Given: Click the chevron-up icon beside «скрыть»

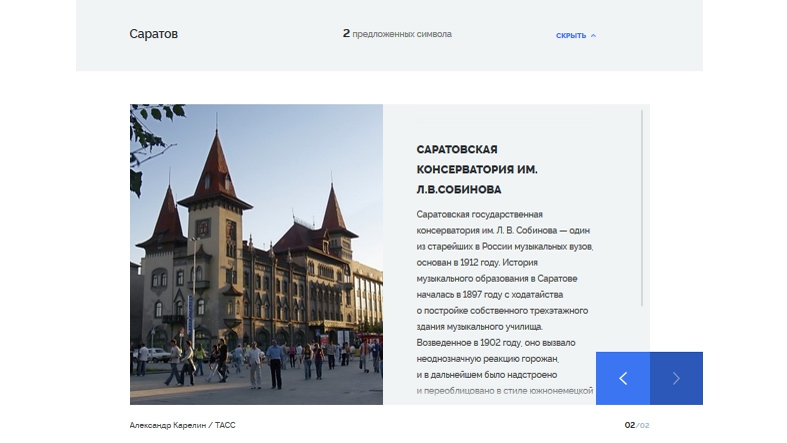Looking at the screenshot, I should 594,35.
